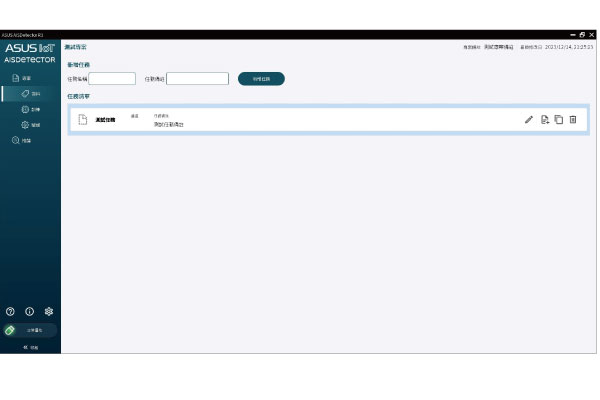
Task: Click the export file icon in task row
Action: (545, 120)
